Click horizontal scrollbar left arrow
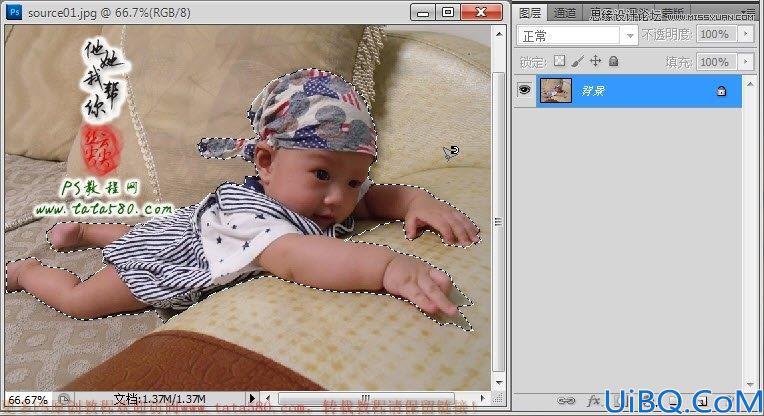Screen dimensions: 764x416 (x=267, y=398)
